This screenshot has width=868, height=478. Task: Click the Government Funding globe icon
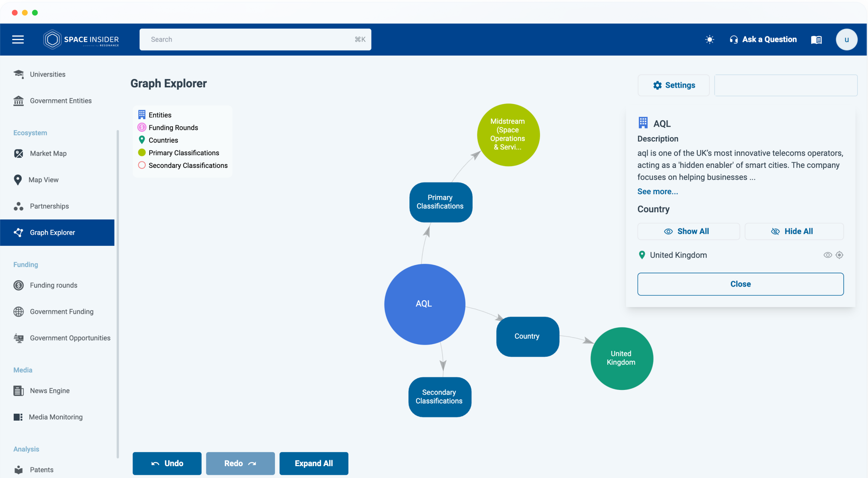[18, 312]
